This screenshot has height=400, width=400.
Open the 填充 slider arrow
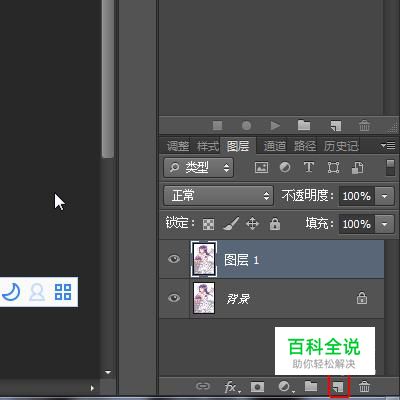[x=384, y=224]
